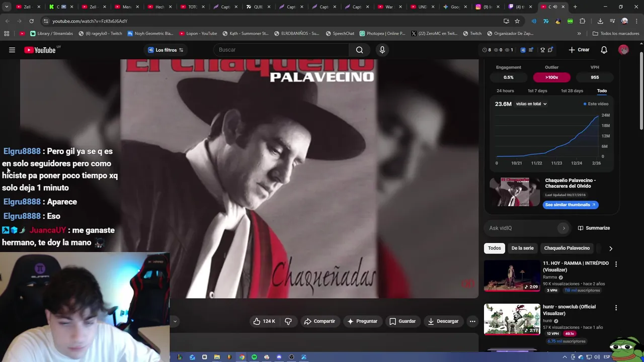This screenshot has width=644, height=362.
Task: Click the Outlier >100x badge
Action: (x=551, y=77)
